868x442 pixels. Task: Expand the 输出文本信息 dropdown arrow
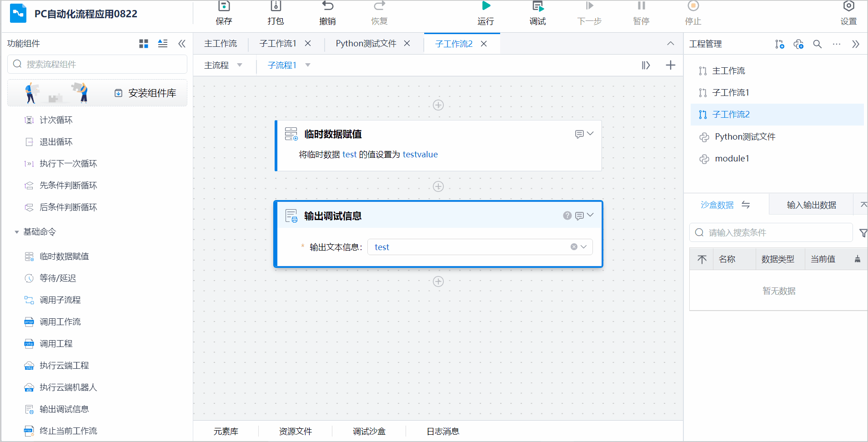coord(584,247)
